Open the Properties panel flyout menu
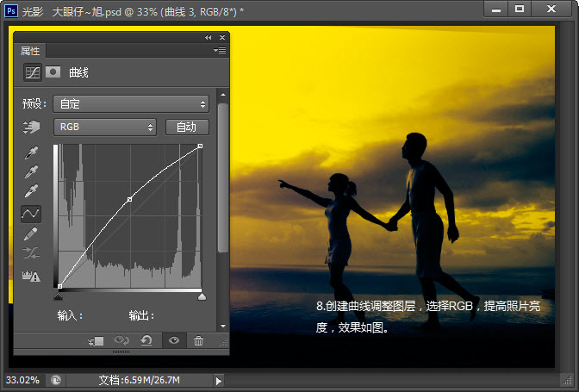 220,50
